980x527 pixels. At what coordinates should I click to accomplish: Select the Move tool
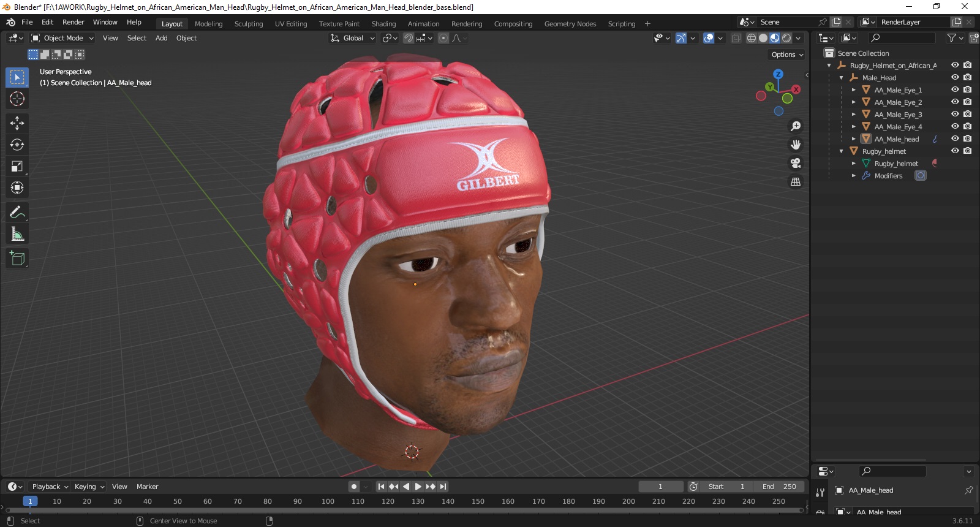pos(17,123)
